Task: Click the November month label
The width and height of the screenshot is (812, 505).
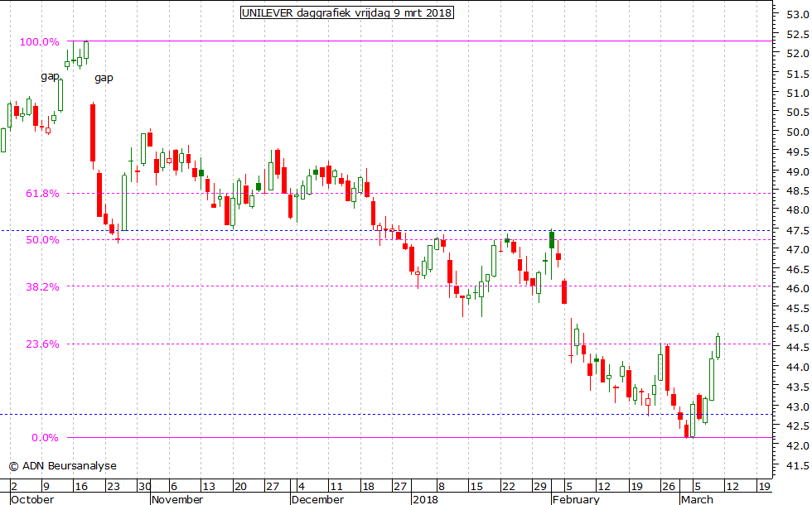Action: pos(177,499)
